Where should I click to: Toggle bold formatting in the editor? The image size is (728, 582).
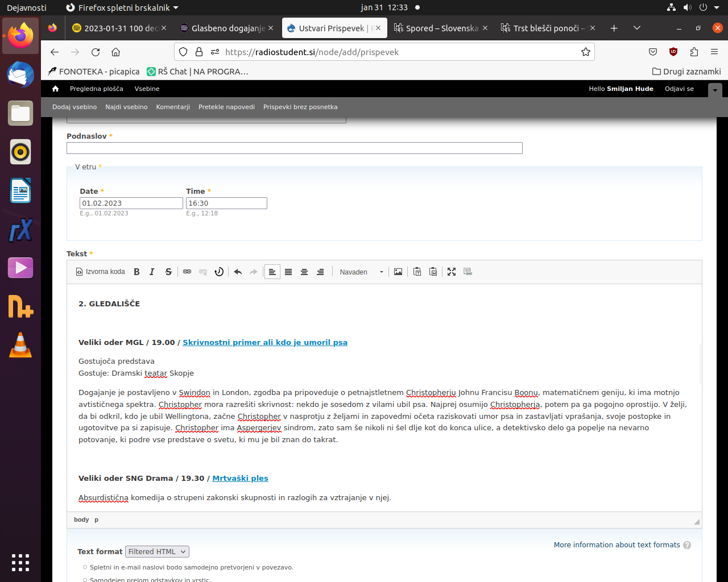pyautogui.click(x=136, y=272)
